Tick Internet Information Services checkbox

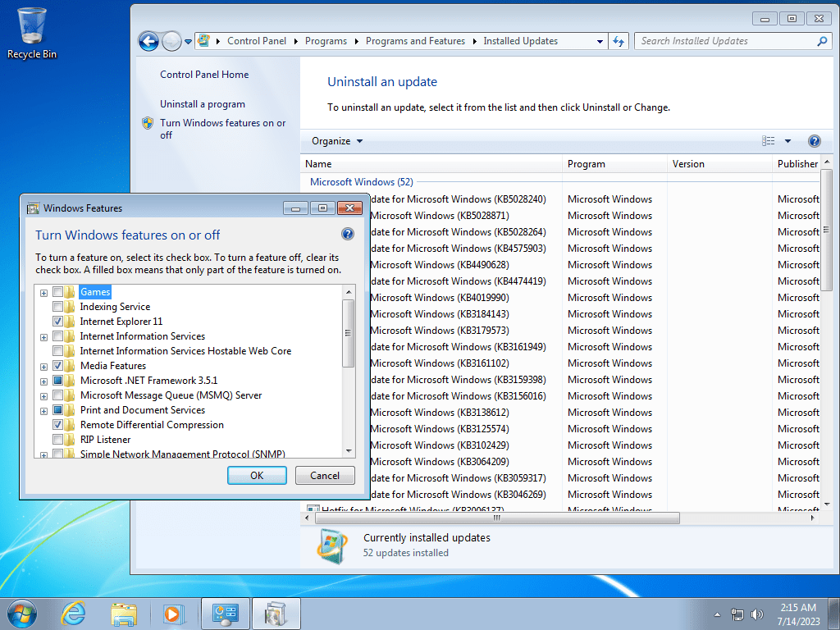click(58, 336)
